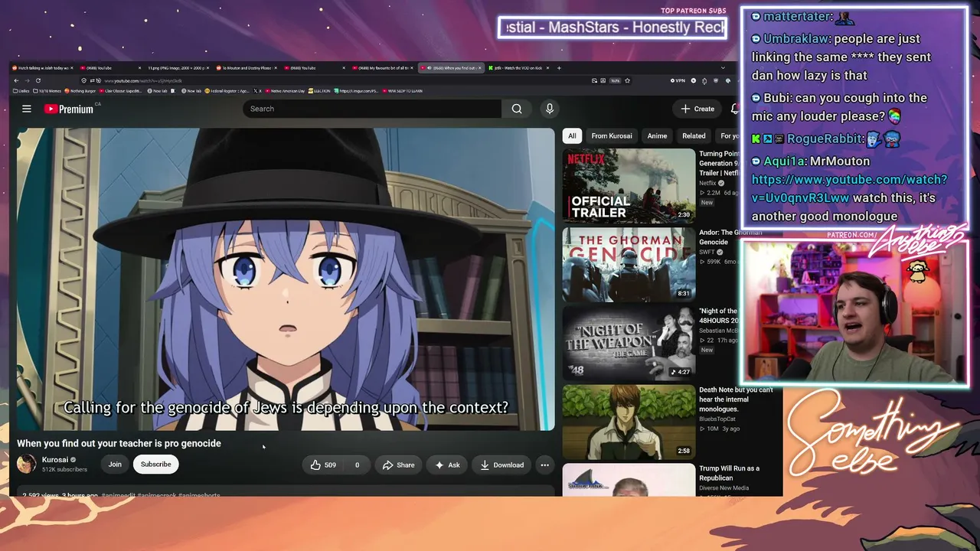This screenshot has height=551, width=980.
Task: Open the YouTube link in Aqui1a's chat message
Action: [849, 188]
